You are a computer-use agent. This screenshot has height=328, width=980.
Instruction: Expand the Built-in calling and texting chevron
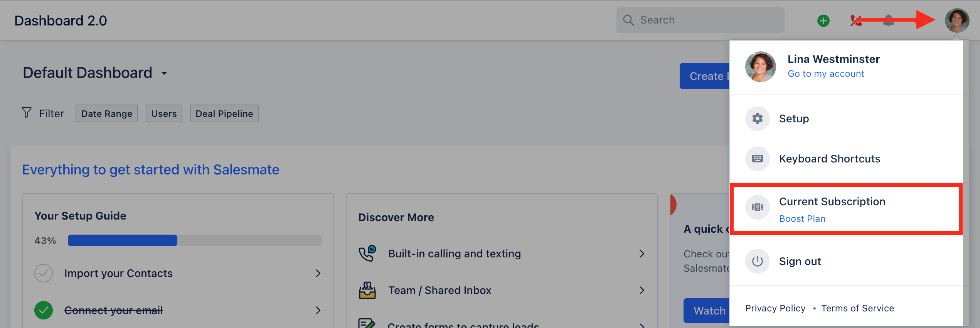[x=642, y=254]
